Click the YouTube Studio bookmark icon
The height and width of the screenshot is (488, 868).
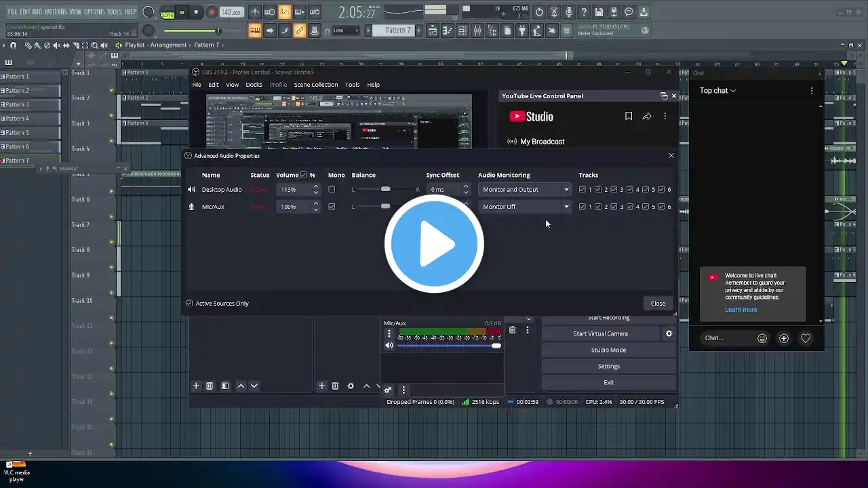point(629,117)
